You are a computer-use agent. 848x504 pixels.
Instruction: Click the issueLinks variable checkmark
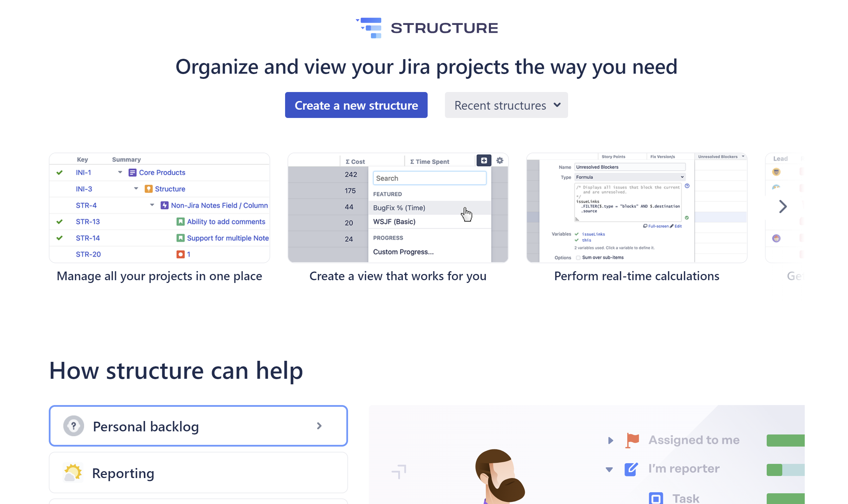click(576, 234)
